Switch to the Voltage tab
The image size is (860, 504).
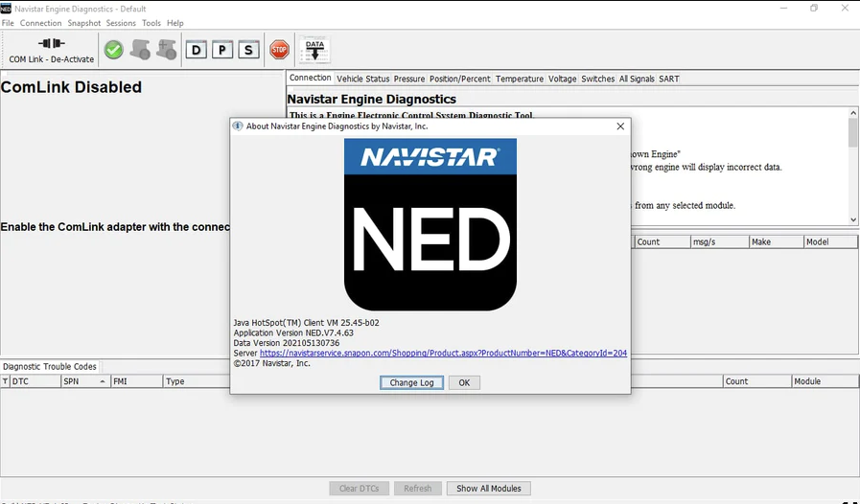tap(562, 79)
